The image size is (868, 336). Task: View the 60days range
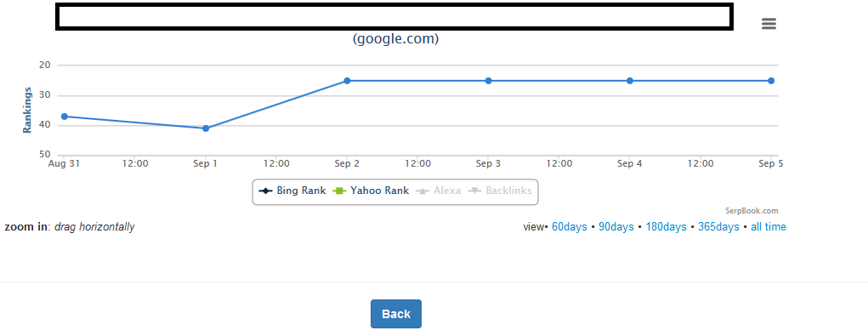coord(569,227)
